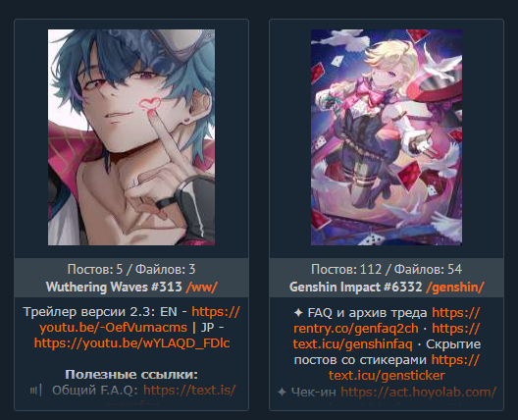Click the Genshin Impact #6332 thread title
The width and height of the screenshot is (518, 420).
point(356,287)
